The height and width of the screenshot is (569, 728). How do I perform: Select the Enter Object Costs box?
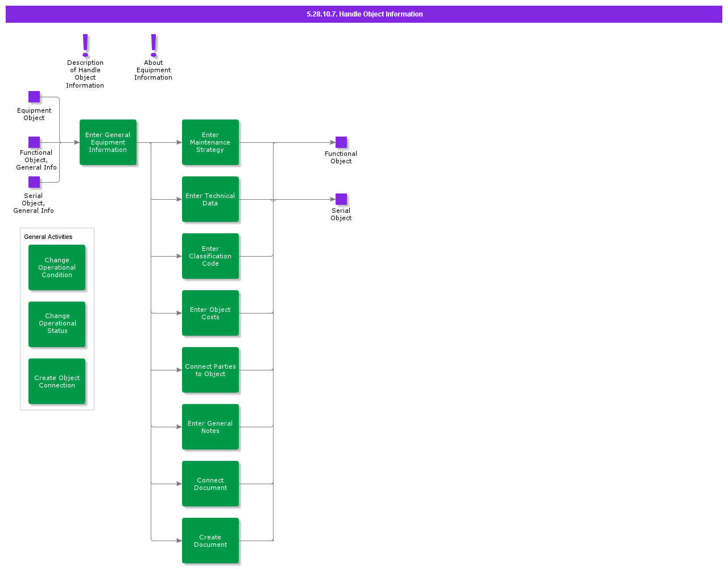[x=210, y=313]
